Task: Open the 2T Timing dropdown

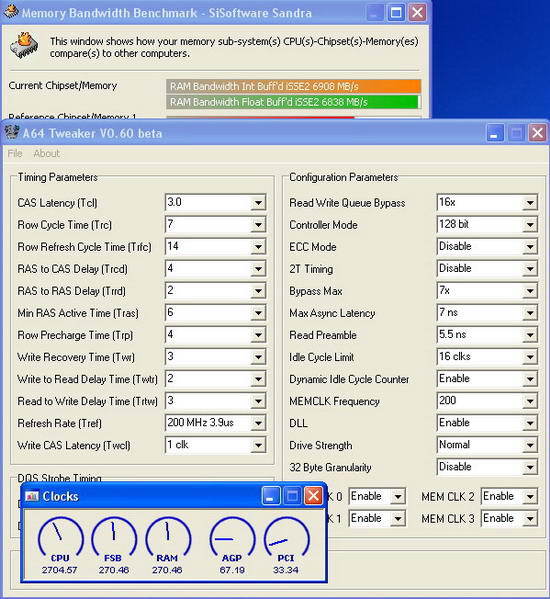Action: coord(530,269)
